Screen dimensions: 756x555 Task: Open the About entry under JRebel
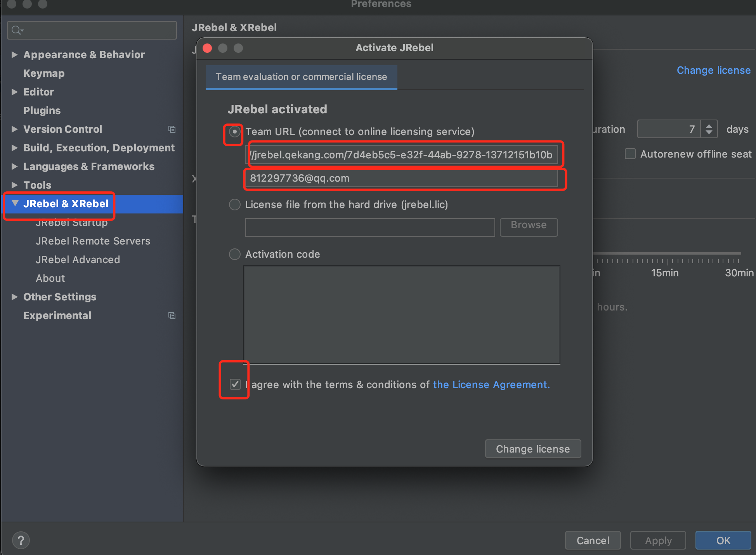[x=50, y=278]
